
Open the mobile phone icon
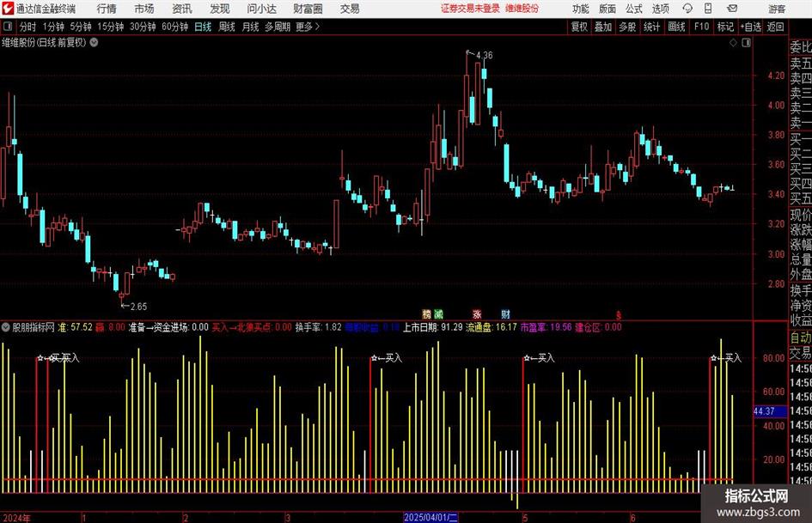708,9
